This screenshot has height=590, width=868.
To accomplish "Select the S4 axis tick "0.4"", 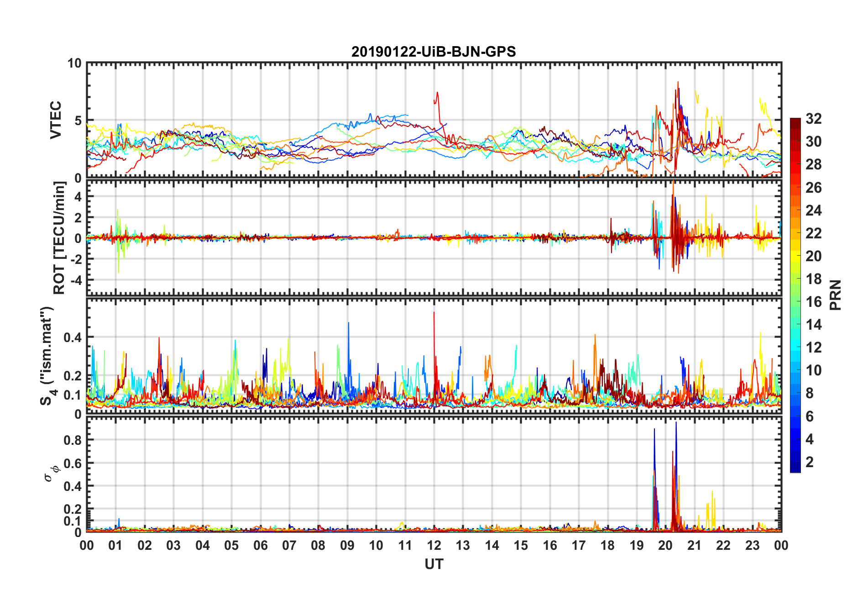I will coord(73,337).
